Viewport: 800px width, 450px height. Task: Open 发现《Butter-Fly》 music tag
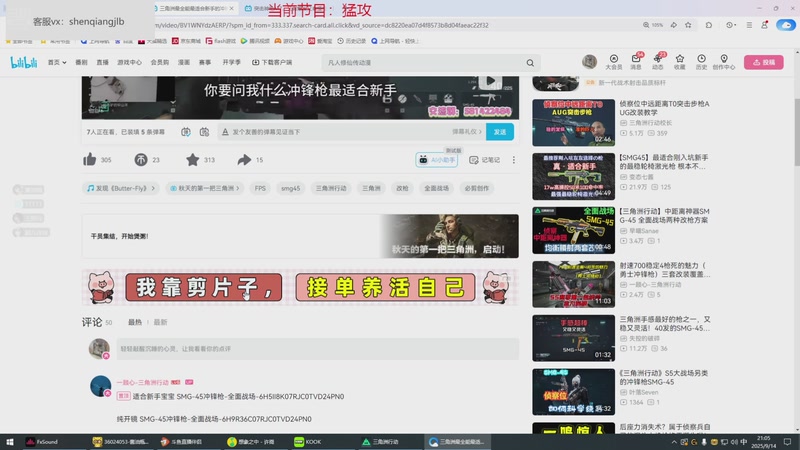click(121, 188)
